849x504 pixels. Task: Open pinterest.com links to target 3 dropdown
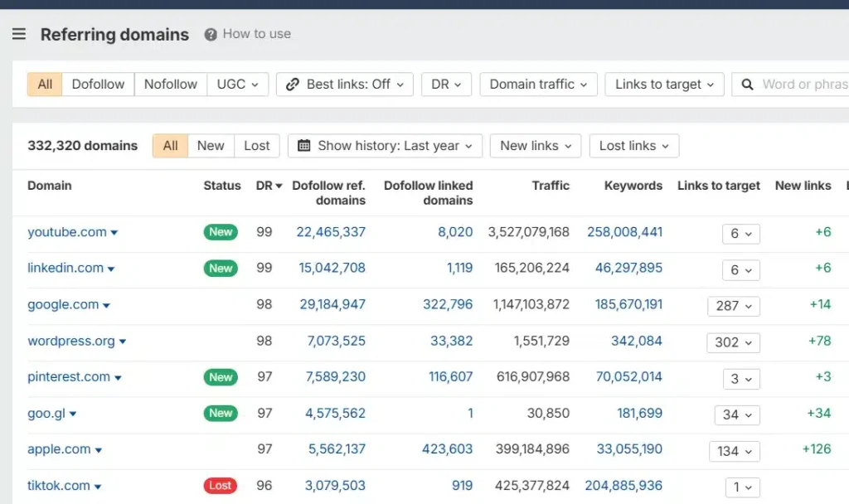click(x=741, y=379)
